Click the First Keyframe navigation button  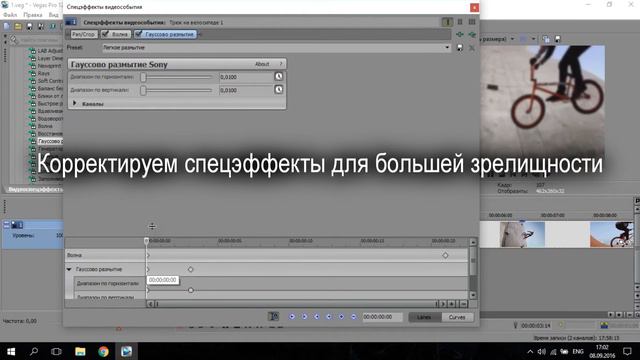(292, 317)
